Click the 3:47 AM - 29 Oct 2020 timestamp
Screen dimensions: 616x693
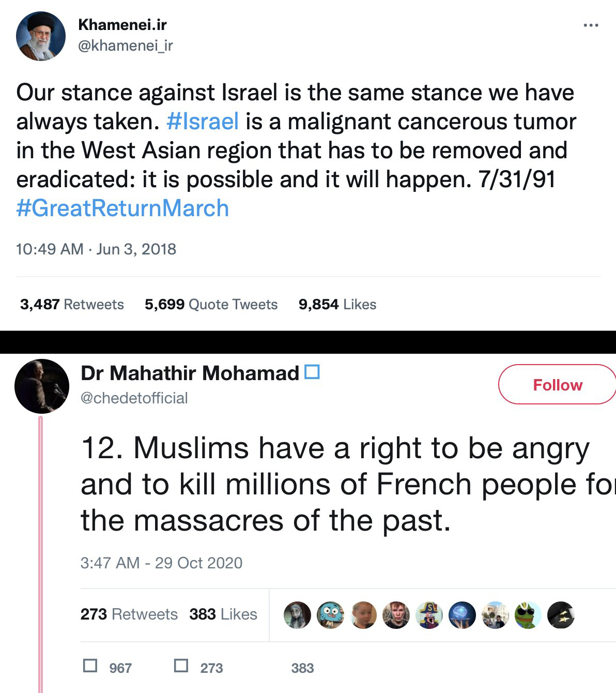pos(161,563)
